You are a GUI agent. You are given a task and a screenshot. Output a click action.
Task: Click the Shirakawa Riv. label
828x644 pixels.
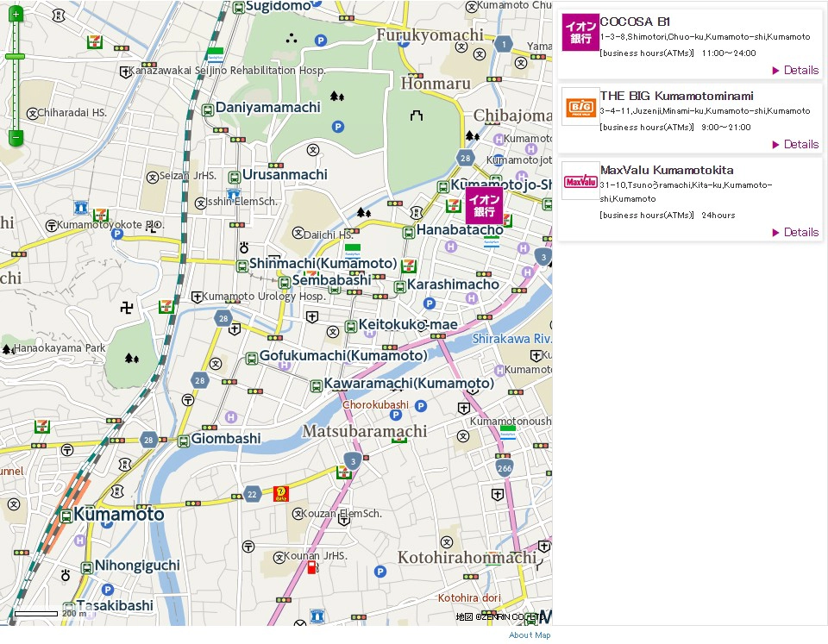pos(511,339)
